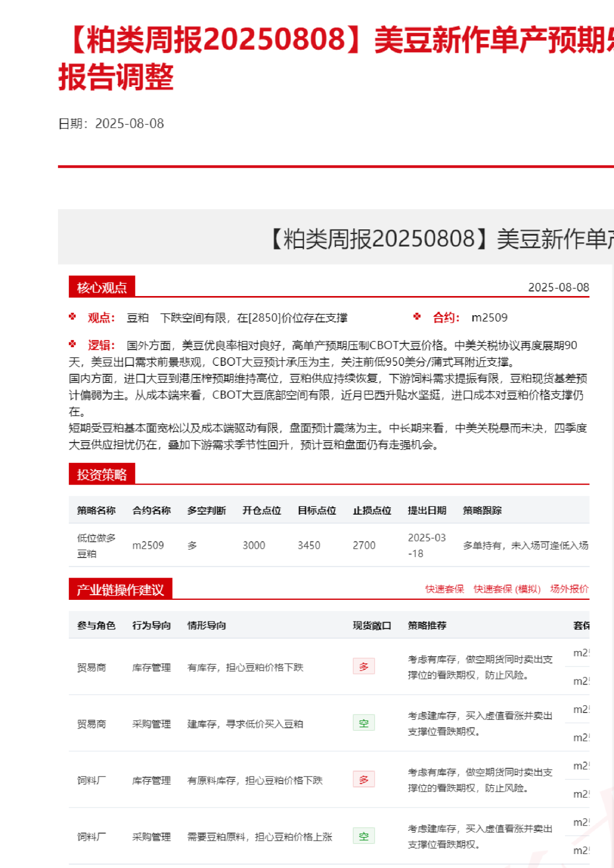Viewport: 614px width, 868px height.
Task: Click the red 多 badge in 贸易商 库存管理 row
Action: pyautogui.click(x=363, y=667)
